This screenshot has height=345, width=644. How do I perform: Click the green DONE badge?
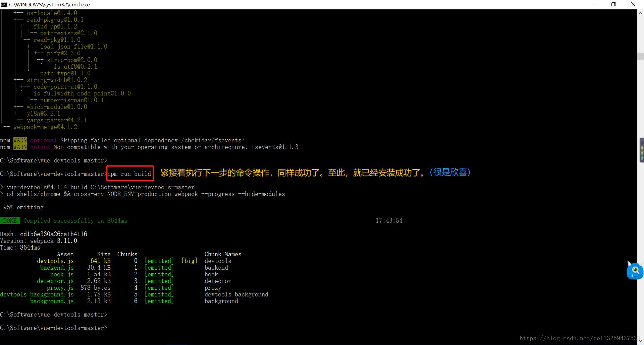point(10,221)
